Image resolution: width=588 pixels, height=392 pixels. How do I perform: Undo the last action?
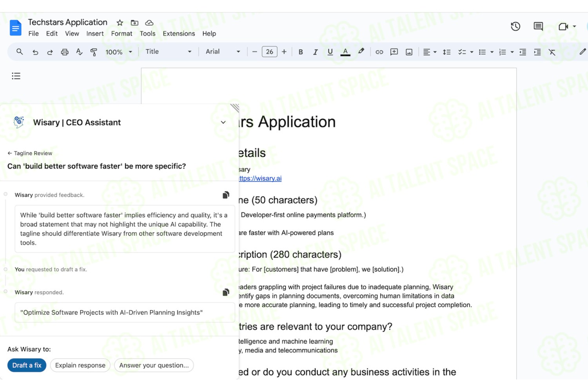coord(35,52)
